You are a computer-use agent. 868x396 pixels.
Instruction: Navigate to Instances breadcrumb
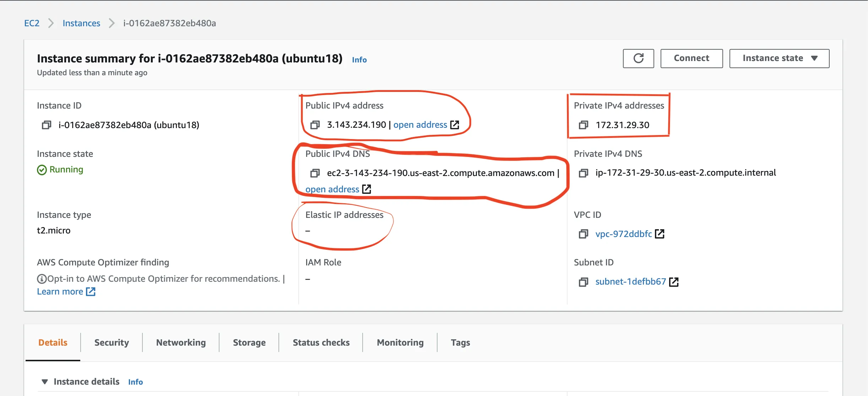click(81, 23)
